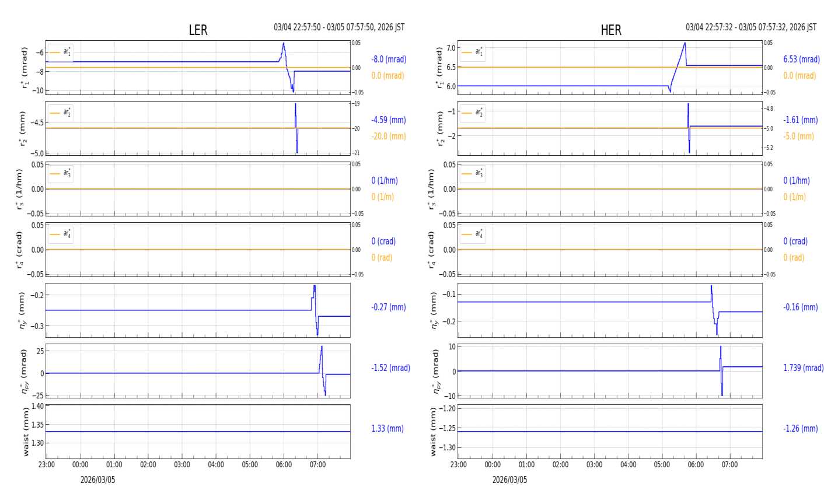
Task: Click the 1.739 (mrad) HER value
Action: pos(803,368)
